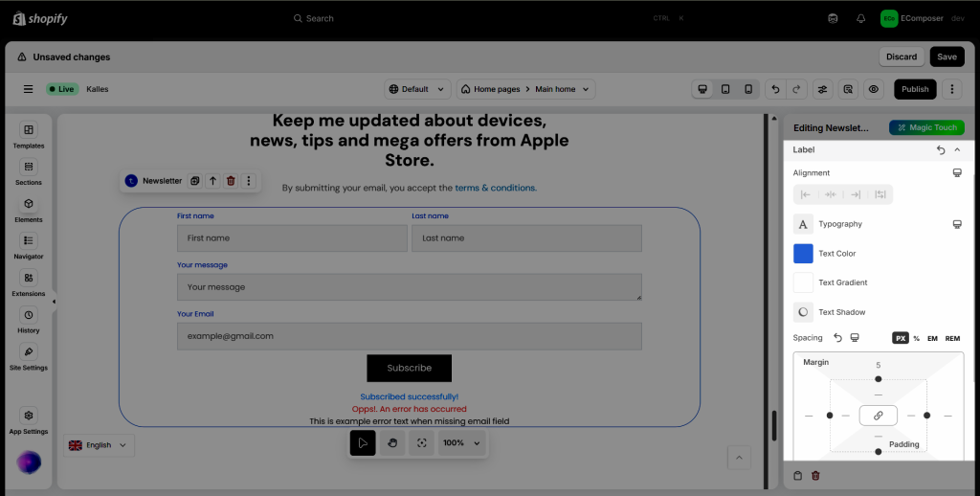Click the Magic Touch button
Screen dimensions: 980x496
coord(925,127)
